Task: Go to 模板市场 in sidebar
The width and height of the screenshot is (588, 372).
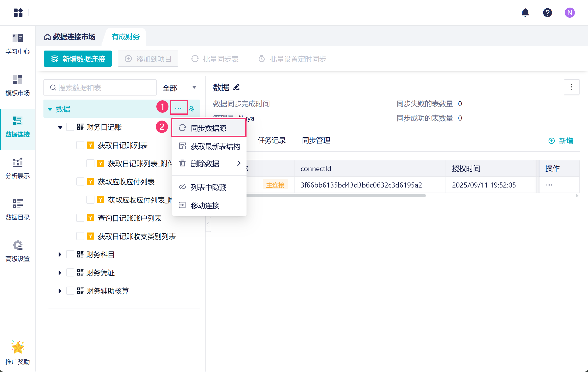Action: [x=18, y=85]
